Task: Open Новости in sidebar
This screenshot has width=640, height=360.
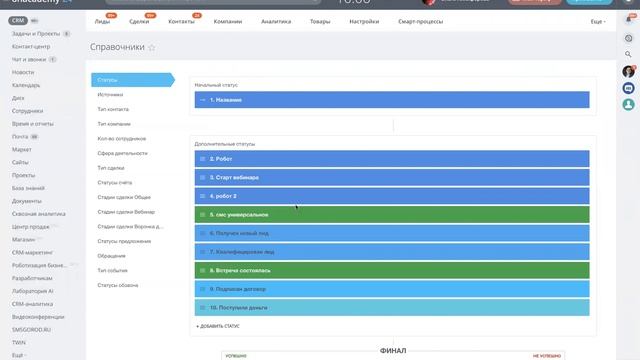Action: click(x=23, y=72)
